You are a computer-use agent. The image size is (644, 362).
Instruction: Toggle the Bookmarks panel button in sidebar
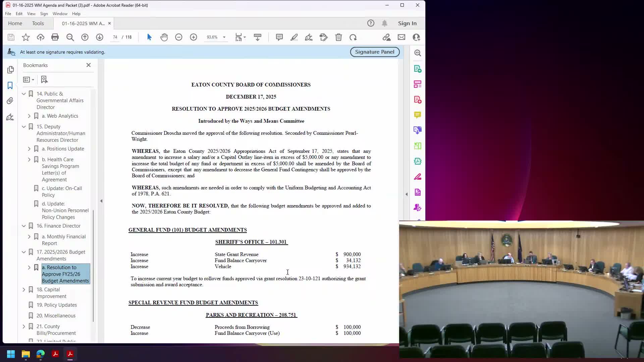click(x=10, y=85)
